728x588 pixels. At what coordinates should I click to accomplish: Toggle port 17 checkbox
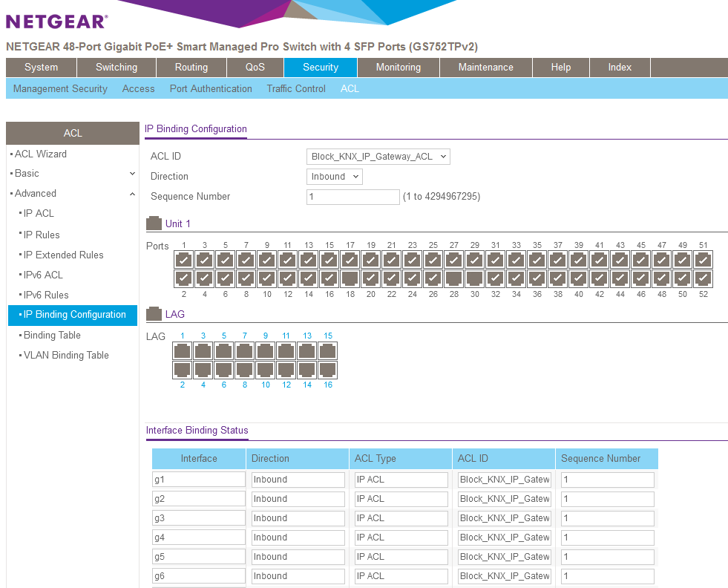[x=350, y=260]
